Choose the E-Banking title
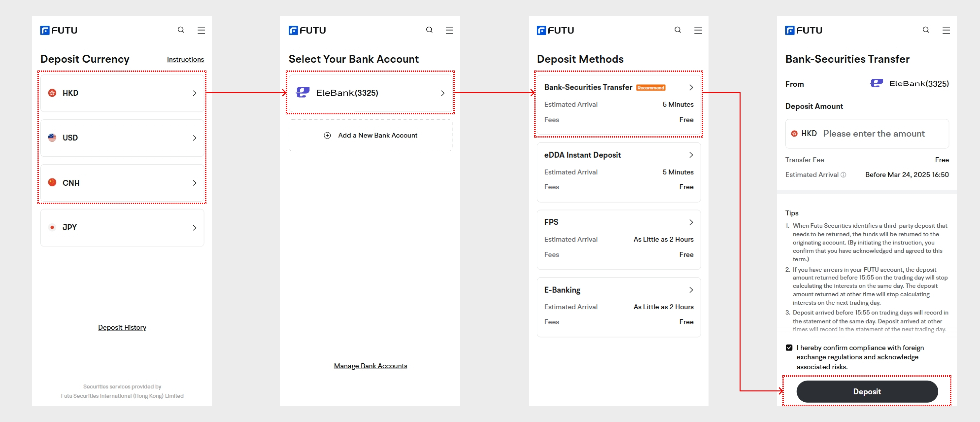Viewport: 980px width, 422px height. pyautogui.click(x=562, y=290)
